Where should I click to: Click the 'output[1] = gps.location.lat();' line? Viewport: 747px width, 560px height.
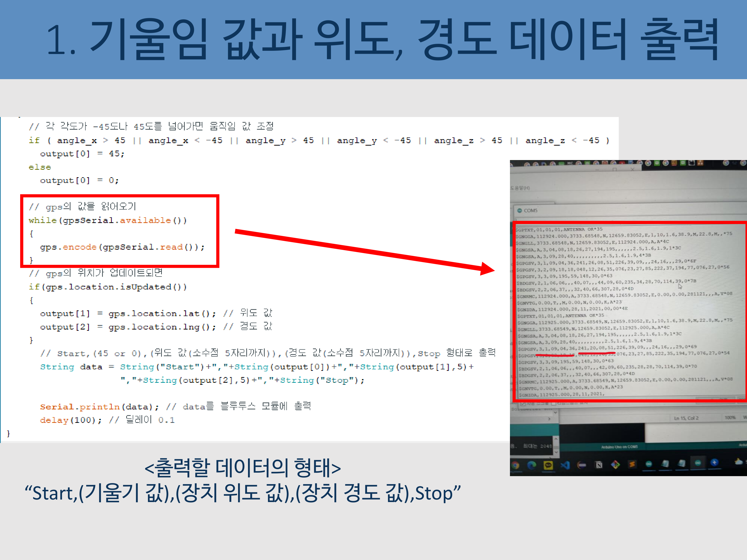156,314
